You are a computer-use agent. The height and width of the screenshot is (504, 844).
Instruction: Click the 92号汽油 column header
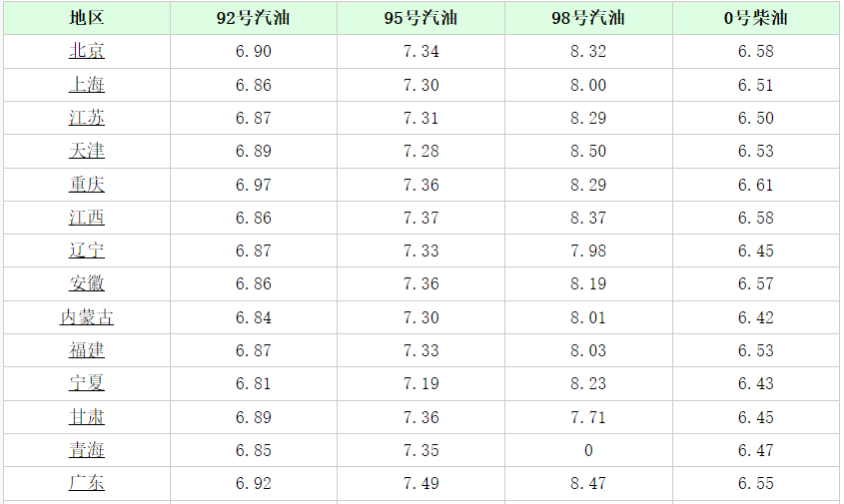(x=254, y=18)
